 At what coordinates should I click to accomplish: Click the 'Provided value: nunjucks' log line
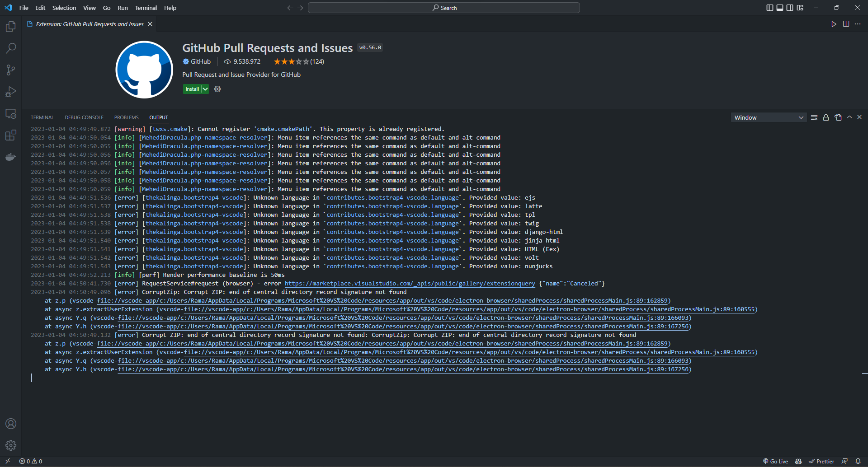[x=292, y=266]
